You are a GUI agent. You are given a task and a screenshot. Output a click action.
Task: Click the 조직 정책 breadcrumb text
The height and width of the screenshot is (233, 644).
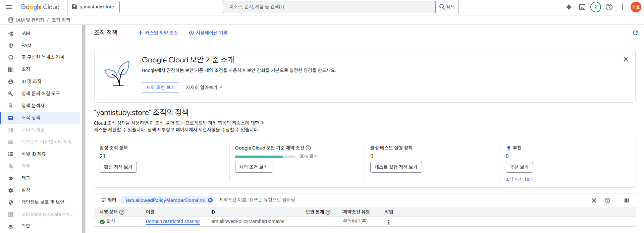point(61,20)
